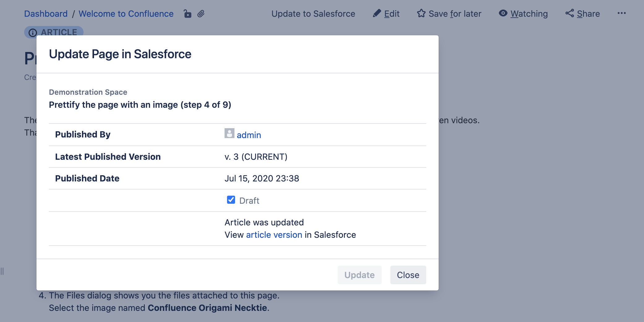This screenshot has height=322, width=644.
Task: Open the article version link
Action: (274, 235)
